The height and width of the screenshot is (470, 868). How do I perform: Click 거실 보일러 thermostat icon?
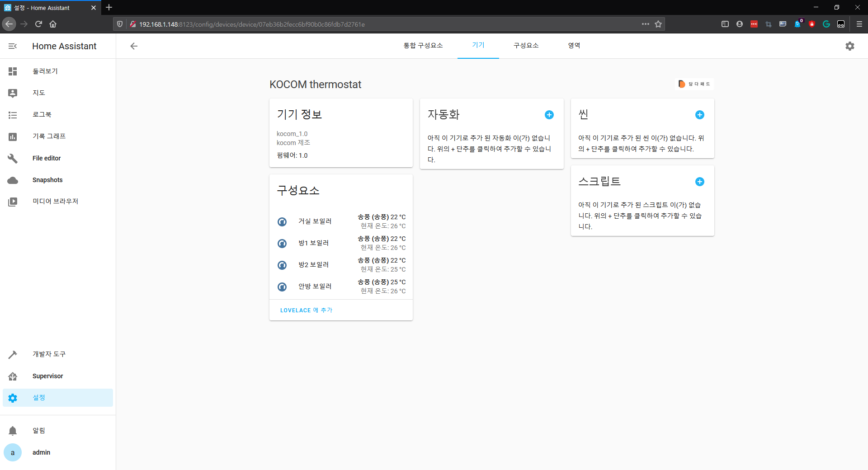pyautogui.click(x=282, y=221)
